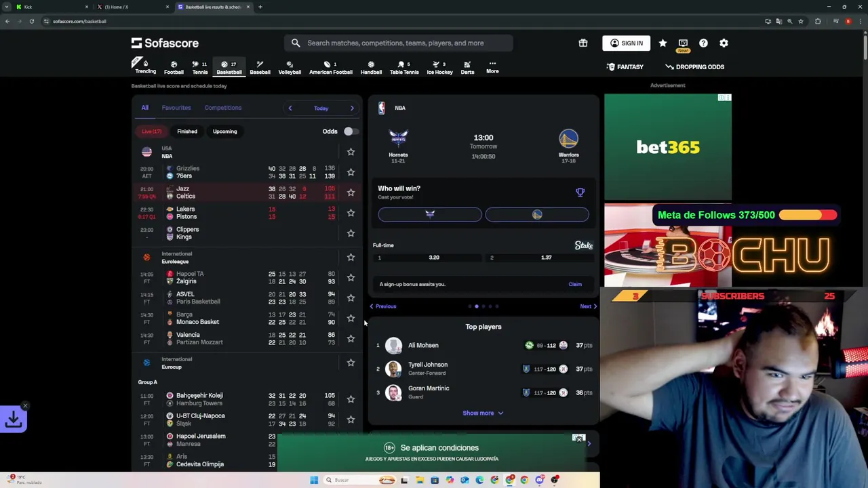Open the Windows Start button
868x488 pixels.
click(314, 480)
